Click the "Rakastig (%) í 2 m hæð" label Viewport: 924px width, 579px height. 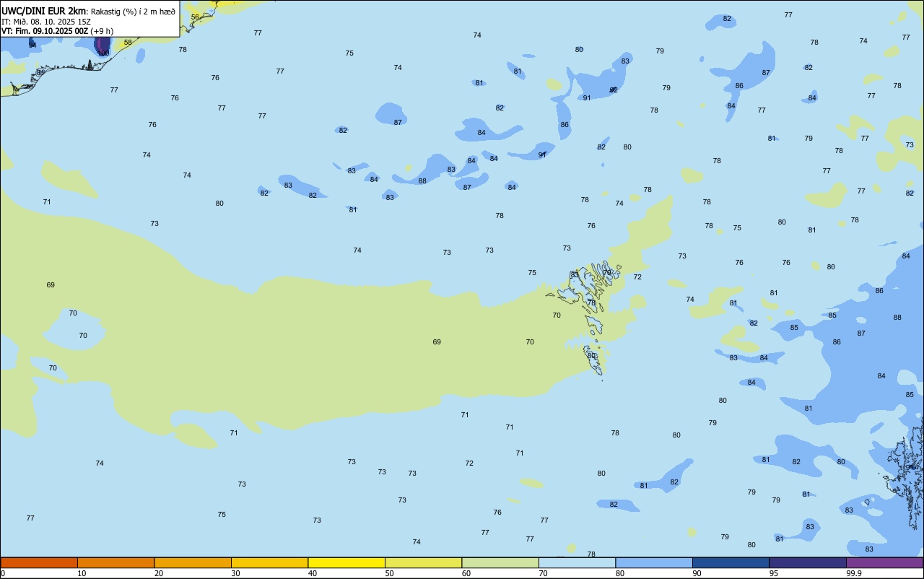tap(133, 12)
